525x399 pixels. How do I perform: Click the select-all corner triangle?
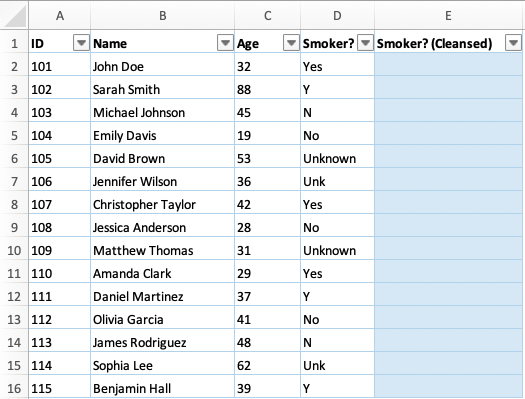(x=14, y=15)
